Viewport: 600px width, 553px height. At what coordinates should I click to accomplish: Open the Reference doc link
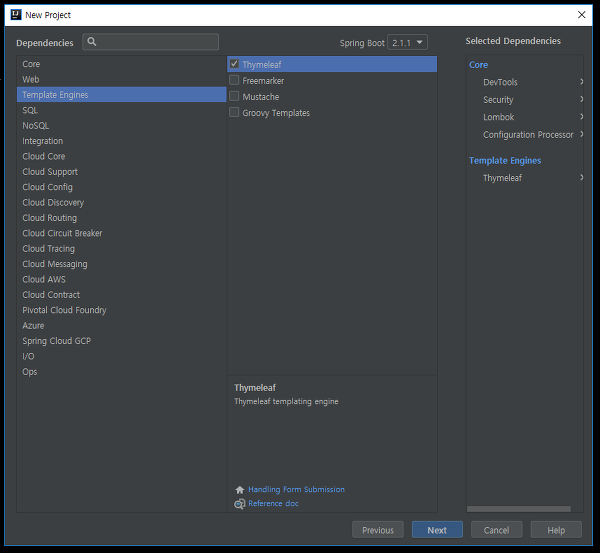click(273, 503)
